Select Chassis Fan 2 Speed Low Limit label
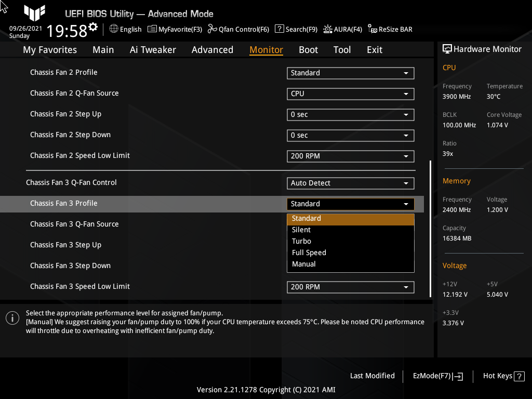Screen dimensions: 532x399 [79, 156]
